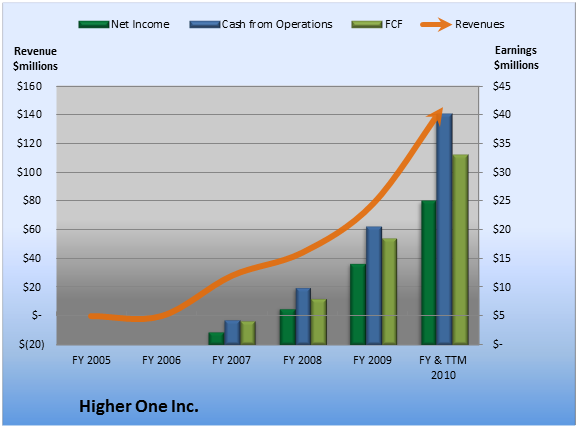Image resolution: width=577 pixels, height=427 pixels.
Task: Select the FY 2006 axis label
Action: [x=162, y=360]
